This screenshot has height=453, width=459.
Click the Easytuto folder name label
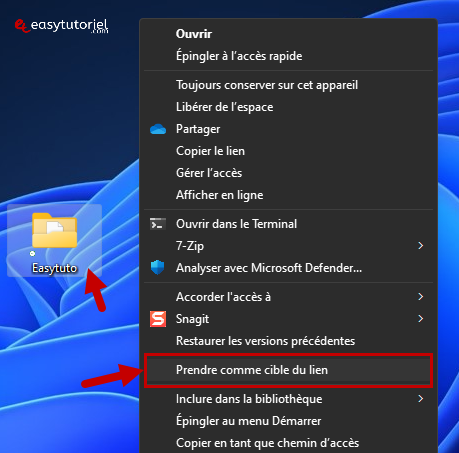[x=55, y=268]
